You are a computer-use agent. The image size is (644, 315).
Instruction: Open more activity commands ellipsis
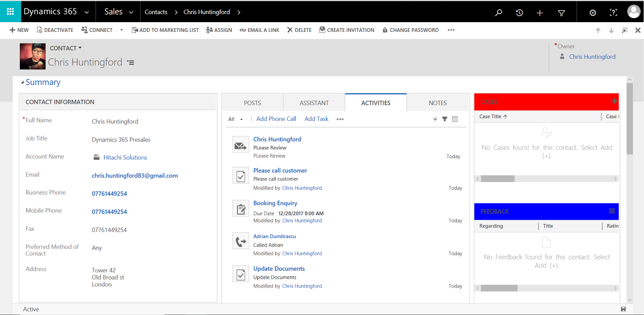(x=340, y=119)
